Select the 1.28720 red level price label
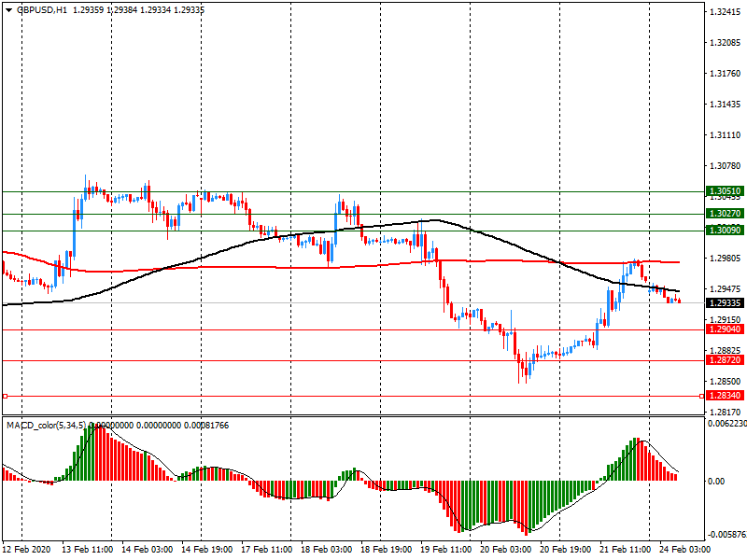 725,360
